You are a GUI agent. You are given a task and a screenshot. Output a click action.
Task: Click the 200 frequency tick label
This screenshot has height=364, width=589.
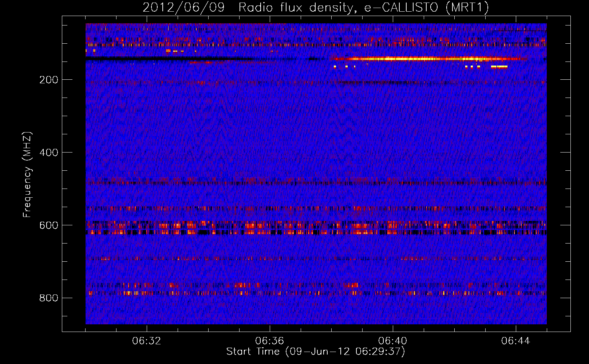tap(49, 80)
